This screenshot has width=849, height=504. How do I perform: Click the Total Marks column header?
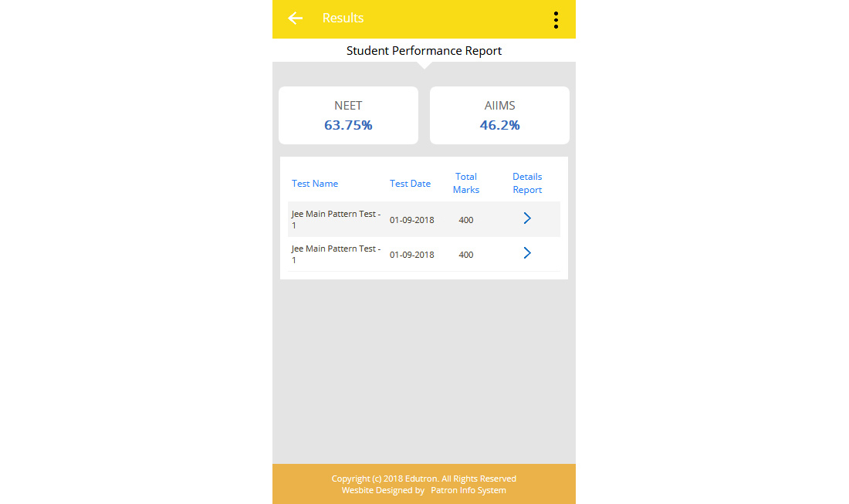click(x=466, y=183)
